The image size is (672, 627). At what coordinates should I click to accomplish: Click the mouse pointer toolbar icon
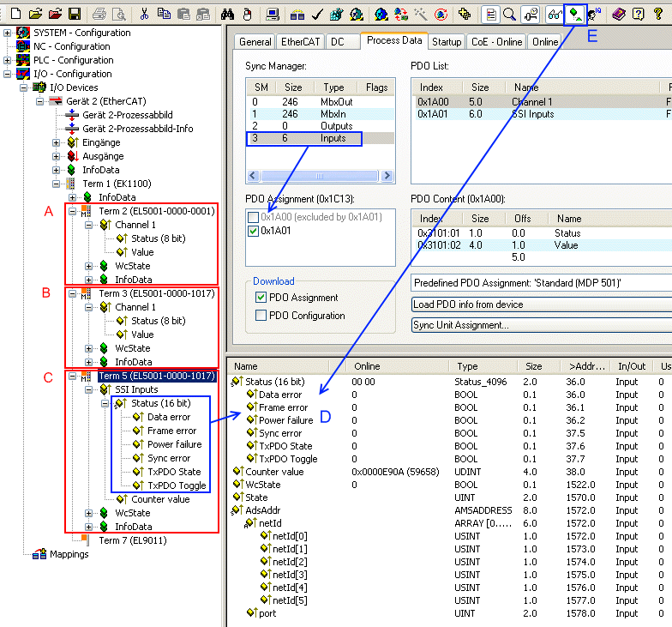point(247,15)
